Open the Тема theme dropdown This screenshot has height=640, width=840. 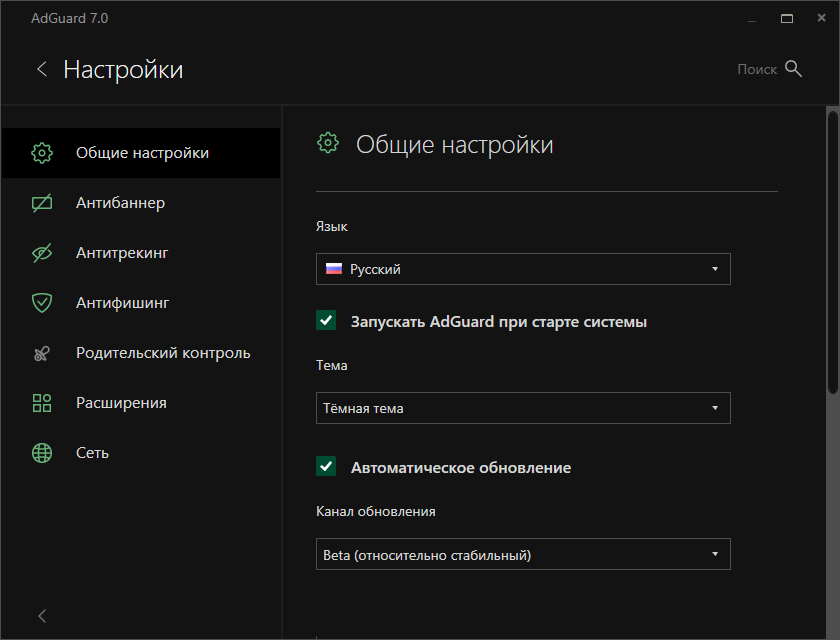523,408
